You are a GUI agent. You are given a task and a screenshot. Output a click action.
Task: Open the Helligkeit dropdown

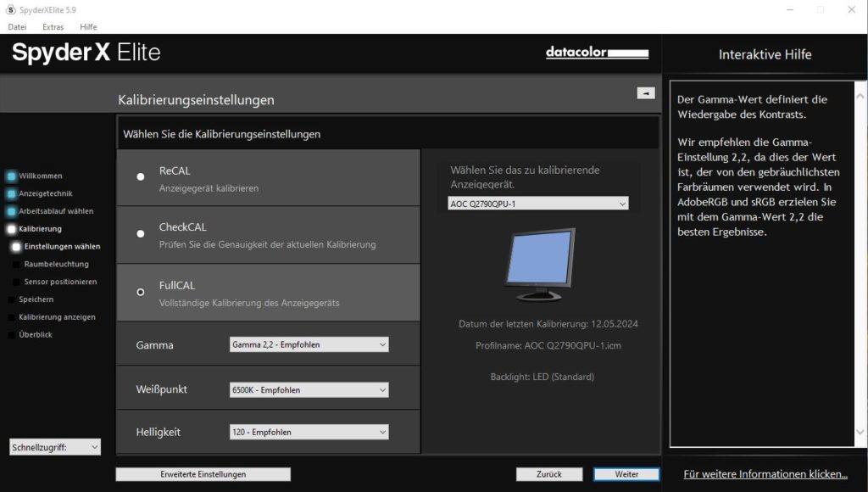pos(309,432)
